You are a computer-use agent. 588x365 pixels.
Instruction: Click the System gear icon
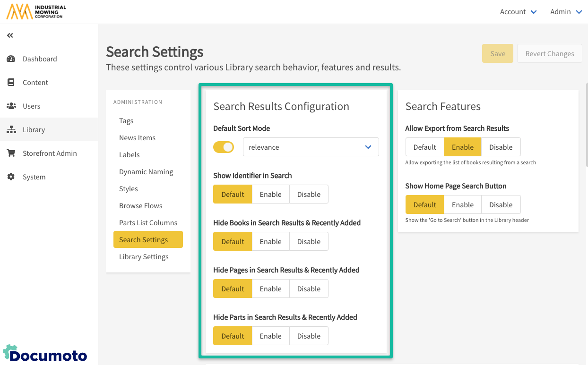point(11,177)
